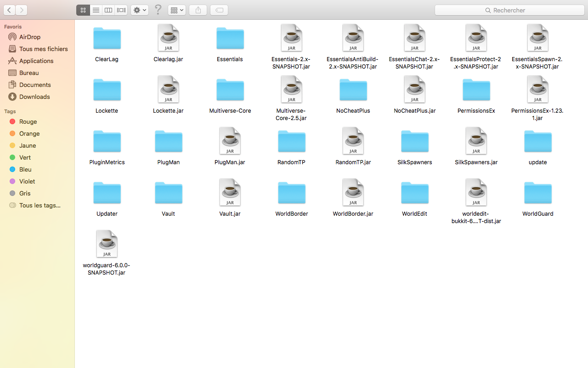The image size is (588, 368).
Task: Click the Share toolbar button
Action: (x=198, y=10)
